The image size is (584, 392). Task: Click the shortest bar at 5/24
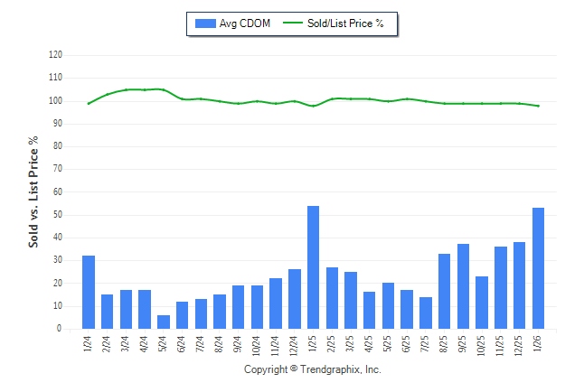[164, 322]
